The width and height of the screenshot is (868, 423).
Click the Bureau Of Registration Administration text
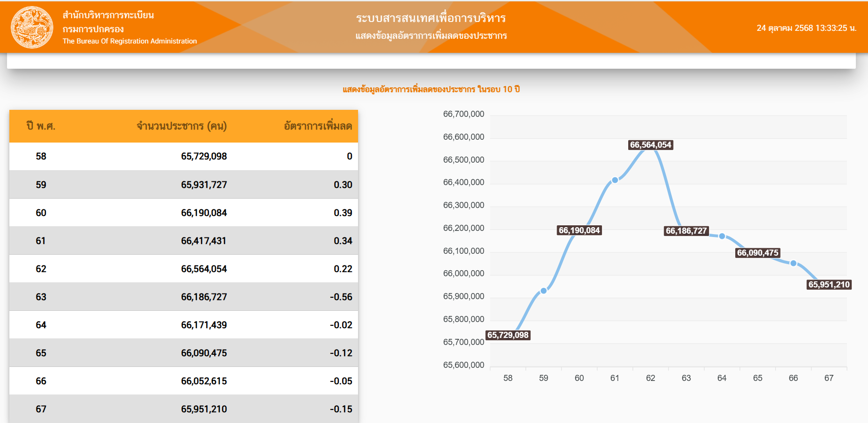click(129, 41)
